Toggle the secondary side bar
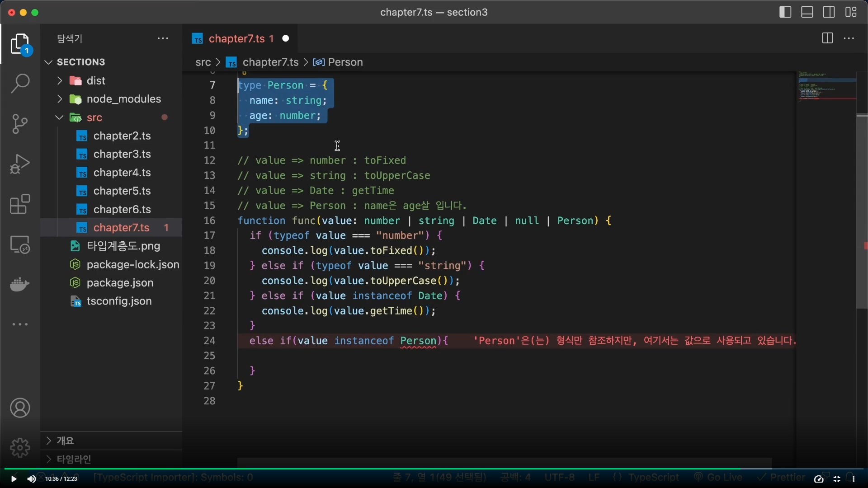The width and height of the screenshot is (868, 488). 829,12
